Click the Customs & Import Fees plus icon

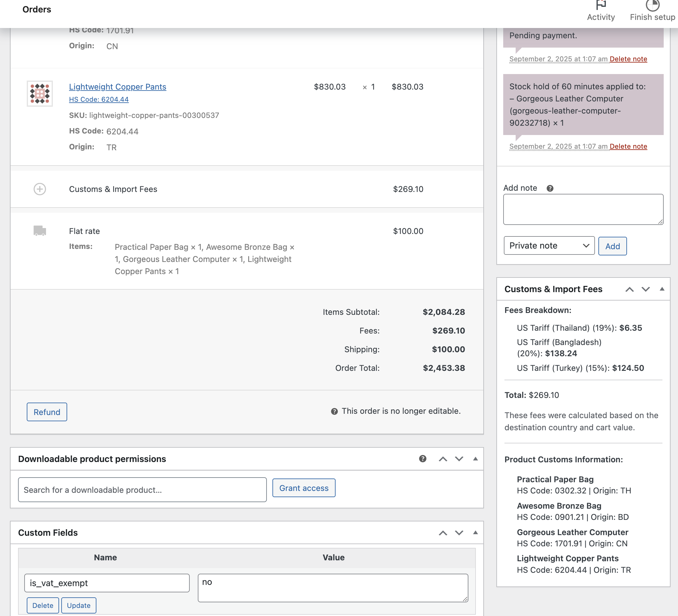(40, 189)
